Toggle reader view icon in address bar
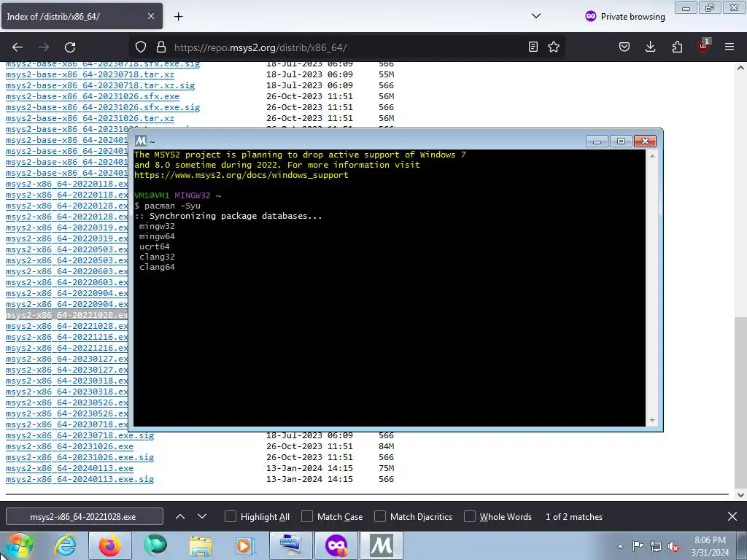747x560 pixels. (533, 47)
